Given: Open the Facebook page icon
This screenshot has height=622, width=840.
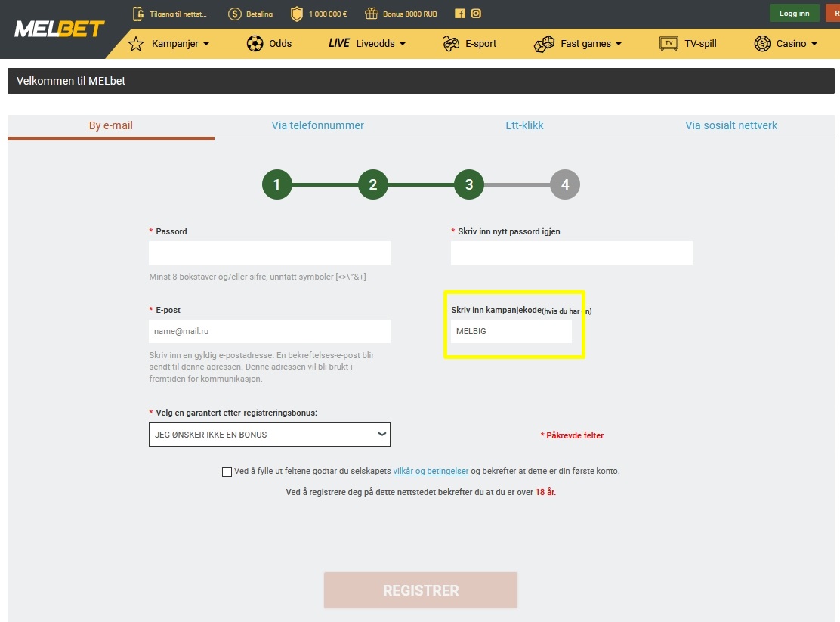Looking at the screenshot, I should click(460, 14).
